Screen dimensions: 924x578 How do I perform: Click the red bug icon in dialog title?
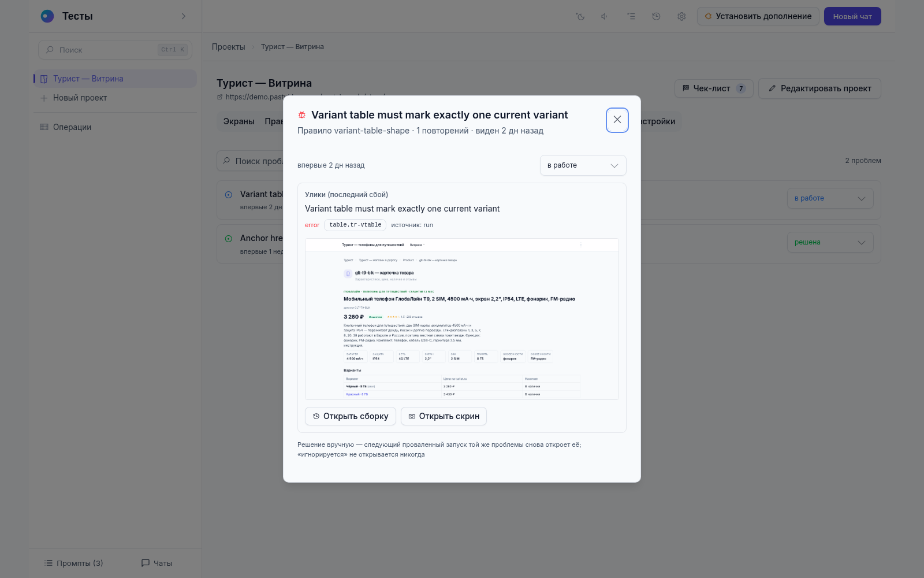301,115
